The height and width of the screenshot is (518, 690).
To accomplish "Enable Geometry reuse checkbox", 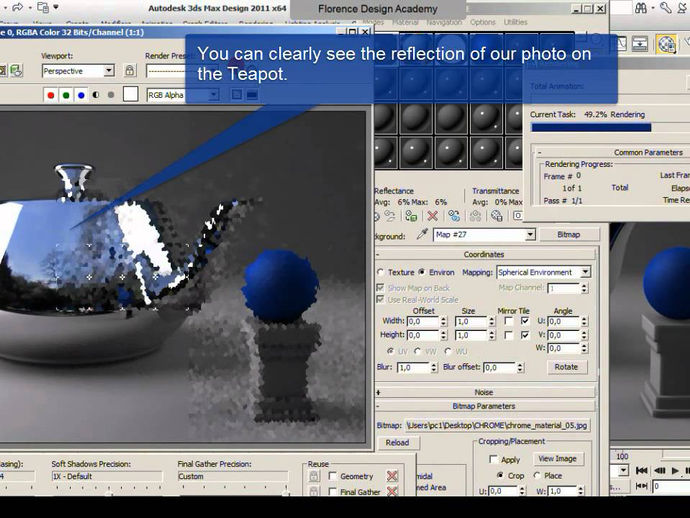I will point(333,476).
